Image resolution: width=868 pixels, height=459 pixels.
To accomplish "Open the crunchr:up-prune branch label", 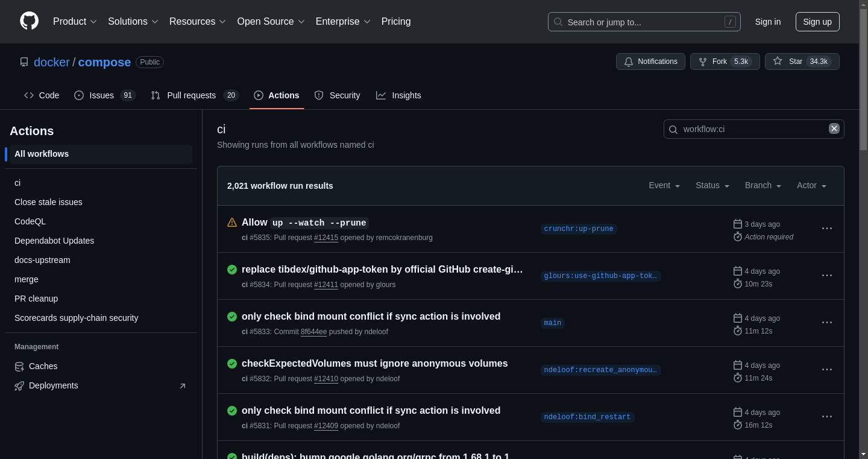I will point(579,229).
